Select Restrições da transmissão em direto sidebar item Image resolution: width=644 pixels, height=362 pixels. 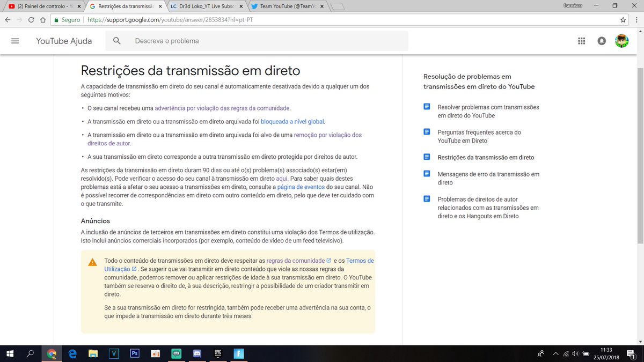coord(486,157)
